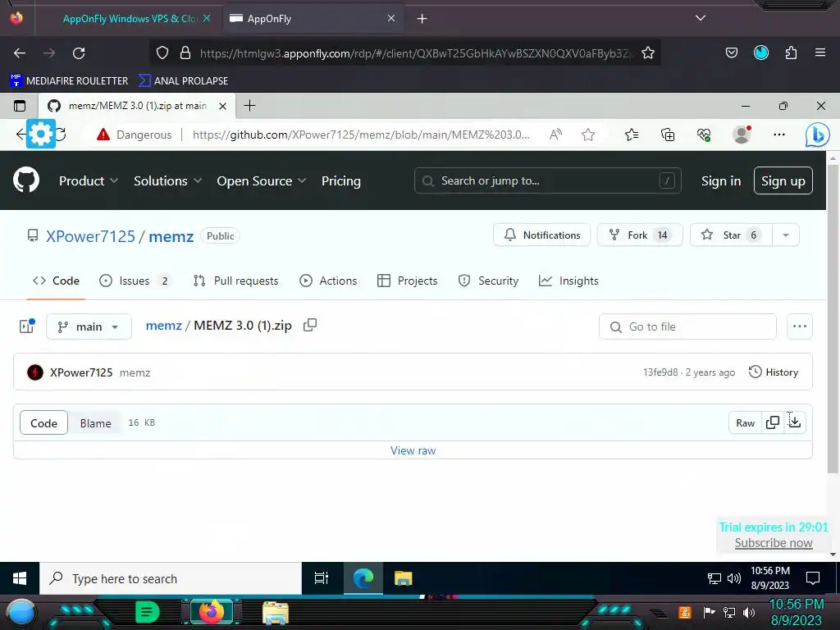Click remote volume speaker tray icon
The image size is (840, 630).
coord(734,578)
